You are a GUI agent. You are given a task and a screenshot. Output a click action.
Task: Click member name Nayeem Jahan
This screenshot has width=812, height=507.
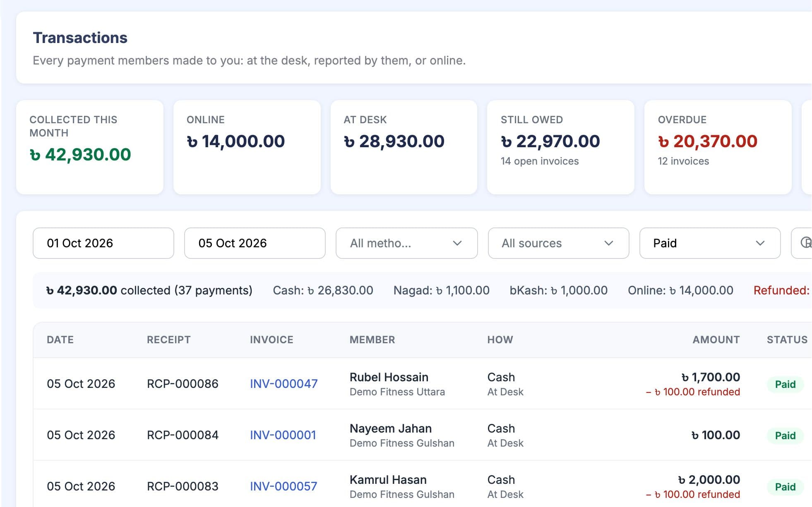[x=391, y=428]
